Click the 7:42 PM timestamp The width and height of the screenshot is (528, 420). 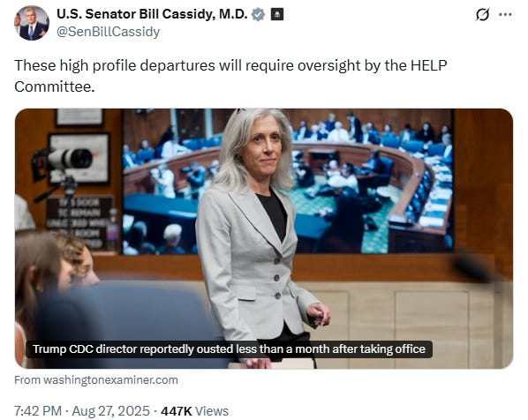[x=38, y=411]
